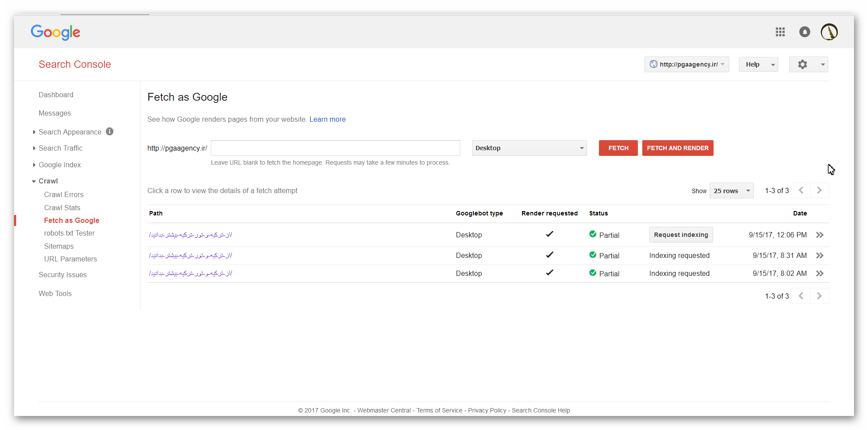This screenshot has width=868, height=430.
Task: Go to next page below the table
Action: [x=819, y=296]
